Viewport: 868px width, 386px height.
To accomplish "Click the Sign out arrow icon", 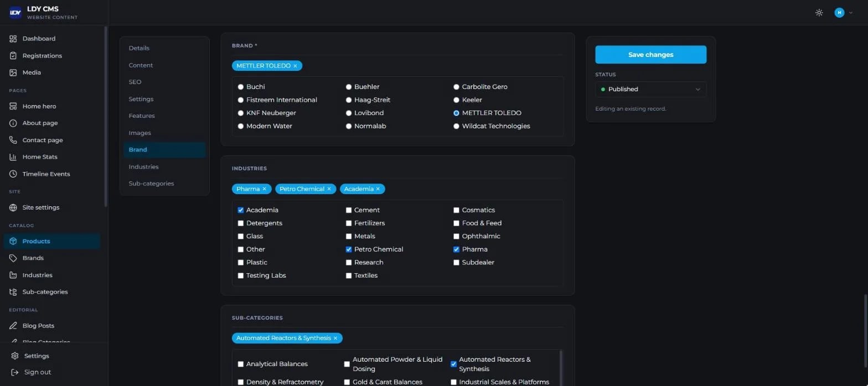I will (x=15, y=373).
